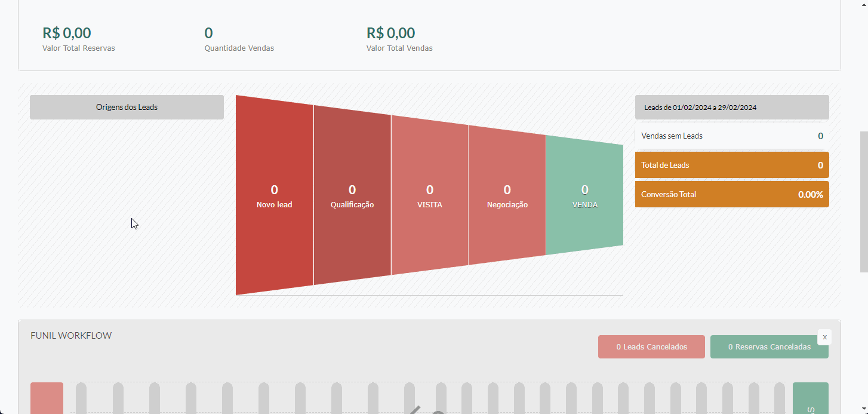Open the Total de Leads orange row

pyautogui.click(x=732, y=165)
